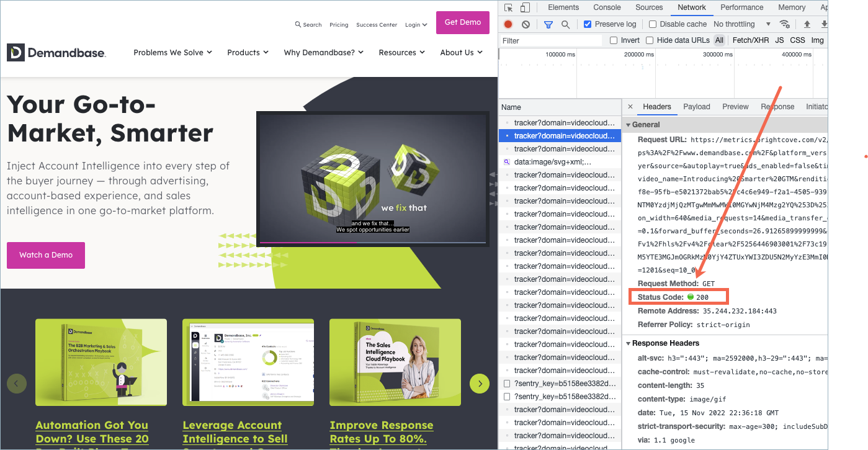
Task: Expand the Why Demandbase? menu
Action: pyautogui.click(x=323, y=53)
